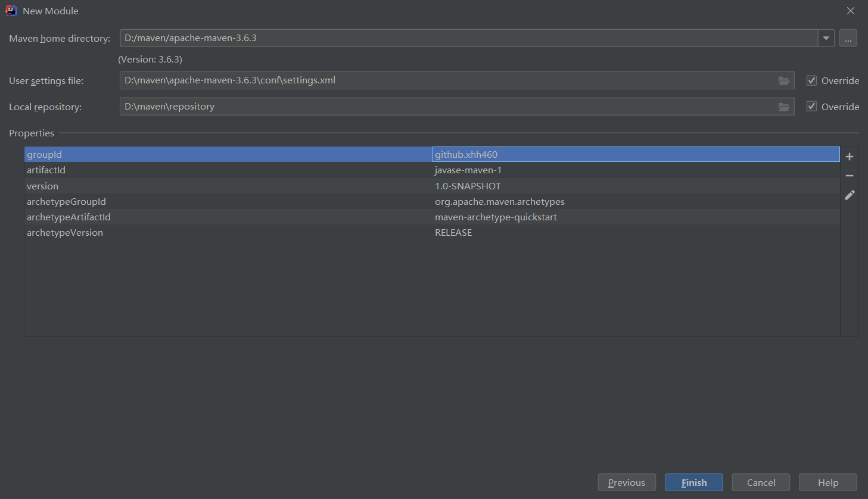
Task: Browse Maven home directory with ellipsis button
Action: coord(848,38)
